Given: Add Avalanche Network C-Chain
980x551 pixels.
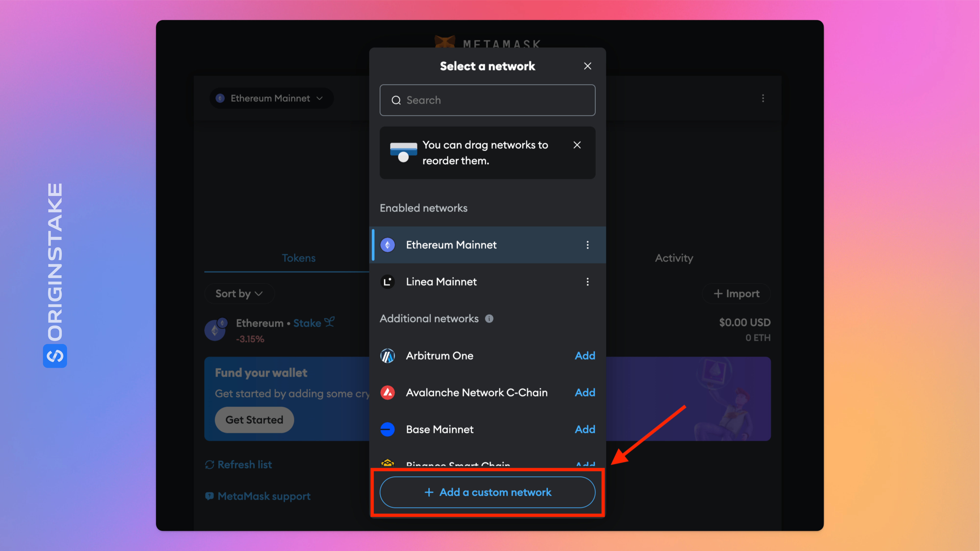Looking at the screenshot, I should [x=585, y=392].
